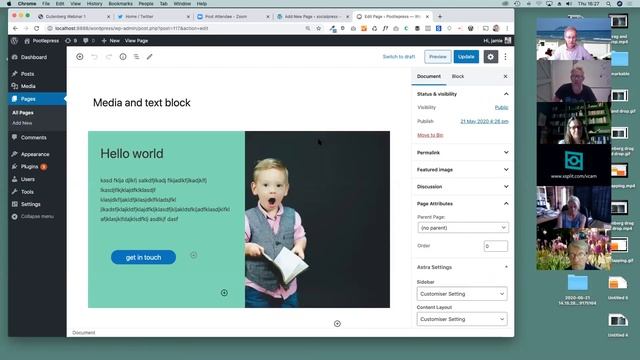This screenshot has width=640, height=360.
Task: Open Comments in WordPress sidebar
Action: click(37, 138)
